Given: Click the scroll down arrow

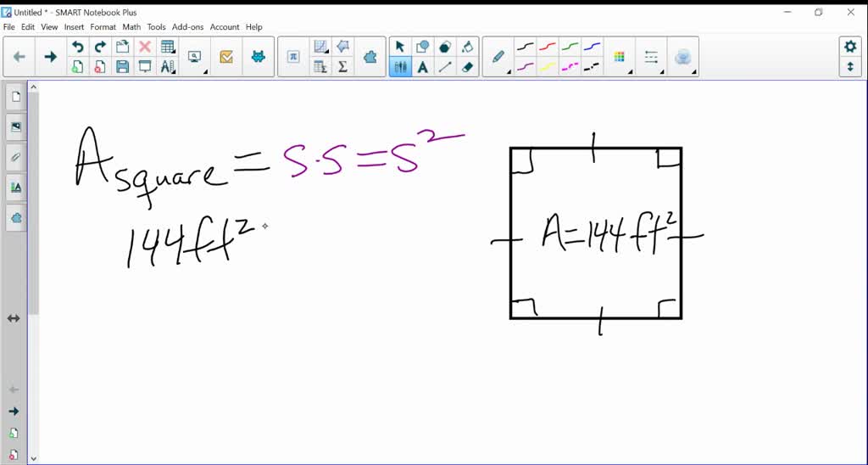Looking at the screenshot, I should coord(33,458).
